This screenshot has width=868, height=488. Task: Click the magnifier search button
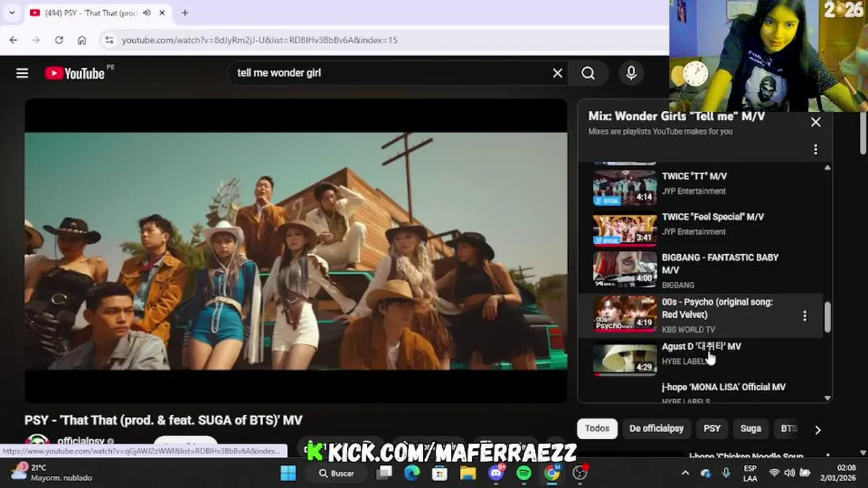(x=588, y=73)
